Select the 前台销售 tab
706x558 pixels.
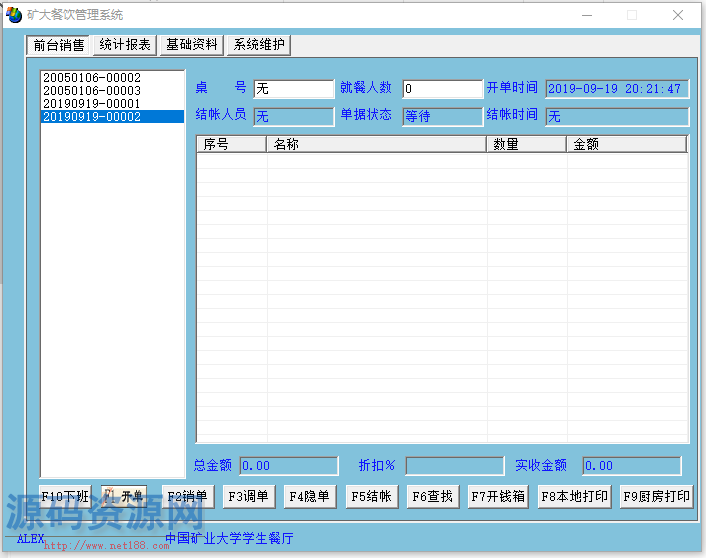point(59,45)
